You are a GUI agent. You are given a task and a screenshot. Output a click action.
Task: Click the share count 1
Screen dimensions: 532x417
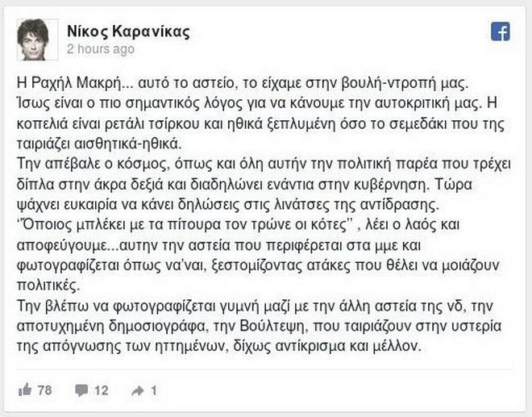[153, 390]
